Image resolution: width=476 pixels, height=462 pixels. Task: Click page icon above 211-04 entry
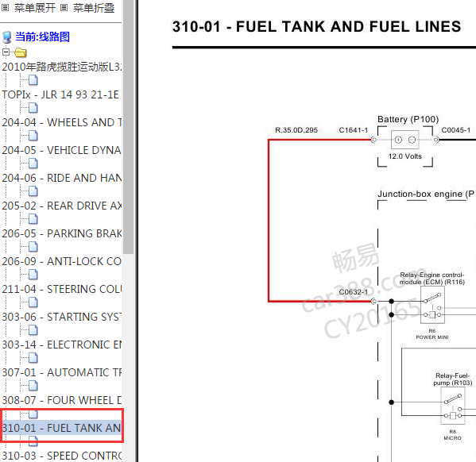[33, 275]
